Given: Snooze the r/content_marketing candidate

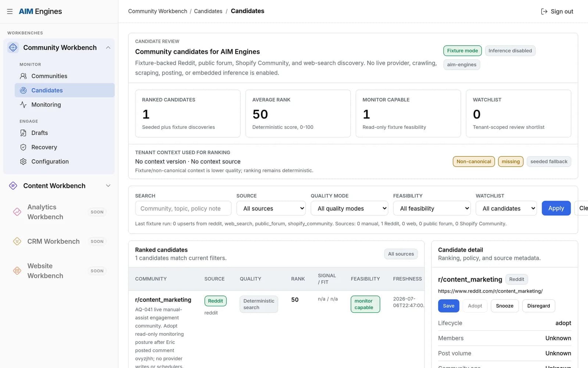Looking at the screenshot, I should point(505,306).
